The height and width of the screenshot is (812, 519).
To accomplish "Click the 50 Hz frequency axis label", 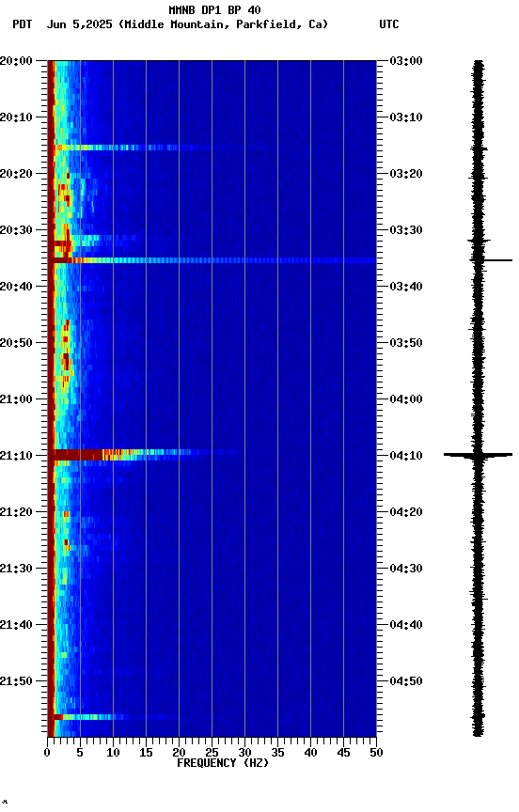I will [377, 753].
